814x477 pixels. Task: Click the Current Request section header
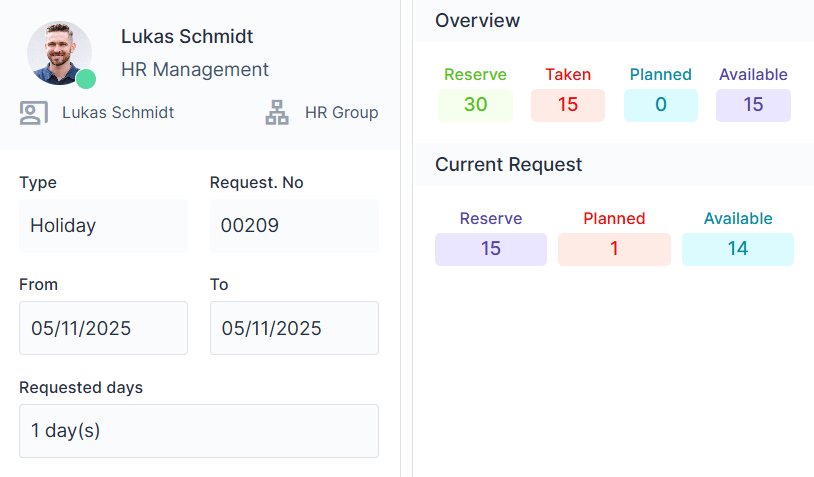[508, 165]
